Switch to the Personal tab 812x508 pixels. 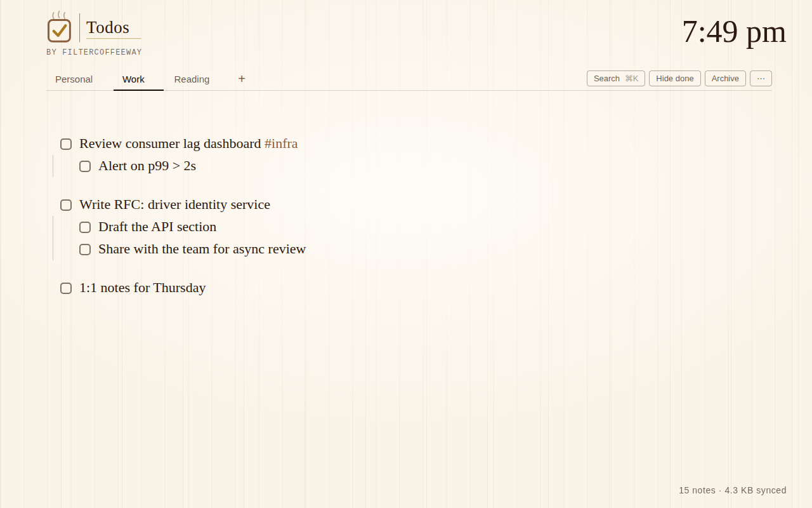pyautogui.click(x=74, y=79)
